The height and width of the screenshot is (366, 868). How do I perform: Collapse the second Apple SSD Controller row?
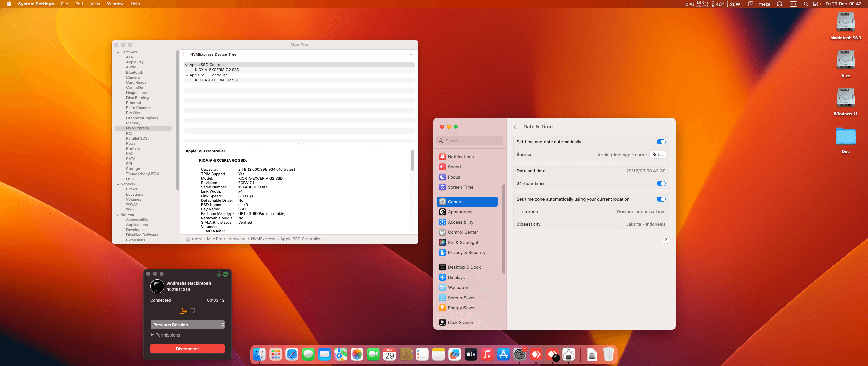click(186, 75)
